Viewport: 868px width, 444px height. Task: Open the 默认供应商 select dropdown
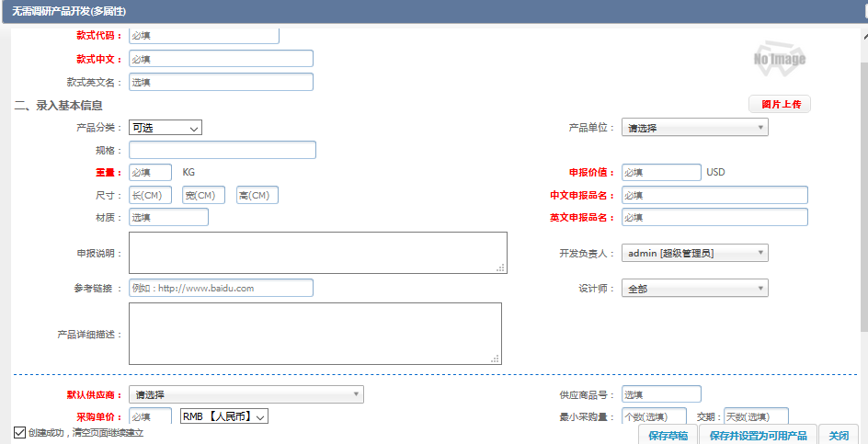point(246,394)
